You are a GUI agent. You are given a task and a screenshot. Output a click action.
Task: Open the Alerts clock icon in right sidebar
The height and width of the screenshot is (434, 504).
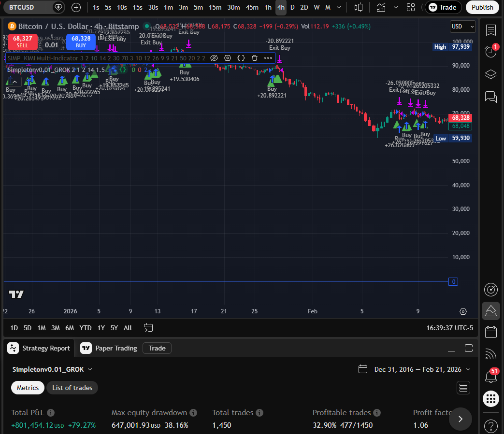(490, 52)
